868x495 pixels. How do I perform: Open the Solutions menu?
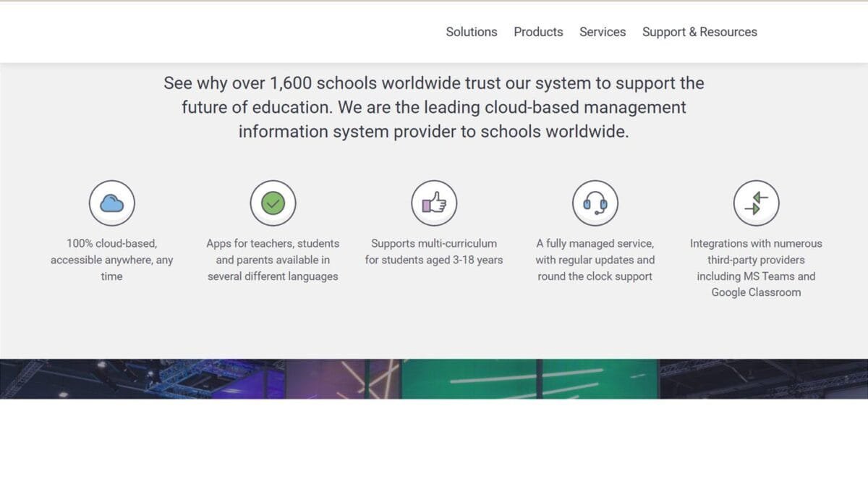click(471, 32)
